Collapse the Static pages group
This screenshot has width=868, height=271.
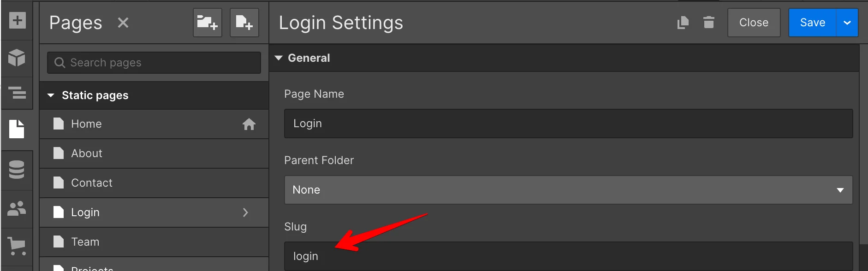click(x=51, y=95)
